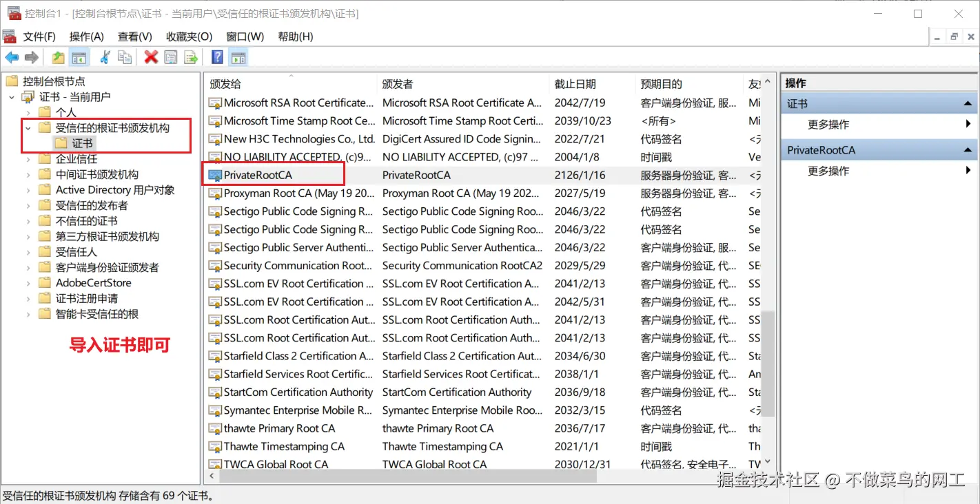Screen dimensions: 980x504
Task: Select the Starfield Class 2 Certification row
Action: pyautogui.click(x=484, y=356)
